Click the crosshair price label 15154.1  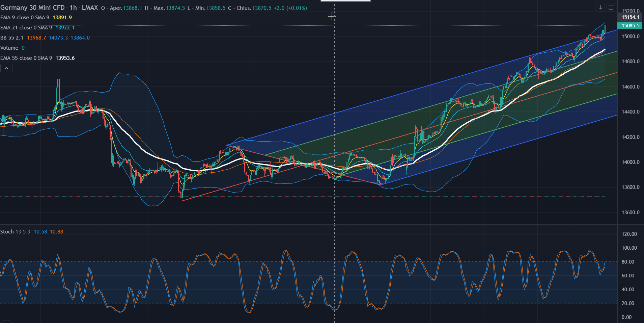pyautogui.click(x=631, y=17)
